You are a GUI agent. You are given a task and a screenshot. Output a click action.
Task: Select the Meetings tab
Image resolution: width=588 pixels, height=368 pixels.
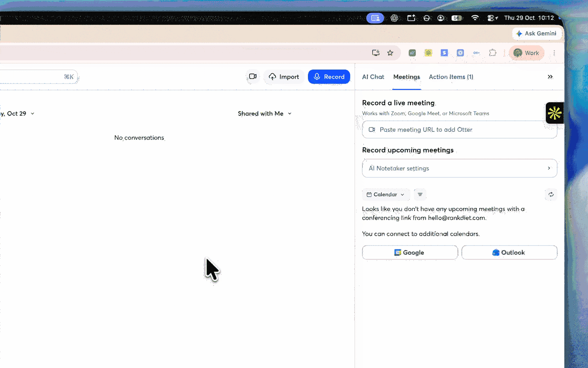406,77
